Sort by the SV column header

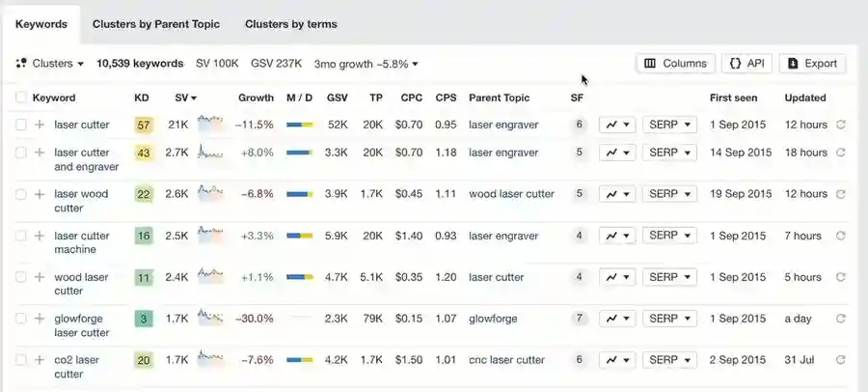pyautogui.click(x=186, y=98)
